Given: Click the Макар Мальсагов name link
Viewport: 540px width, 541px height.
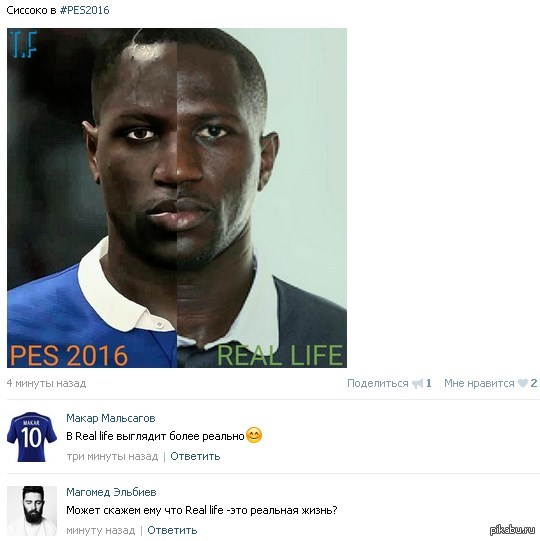Looking at the screenshot, I should [x=111, y=418].
